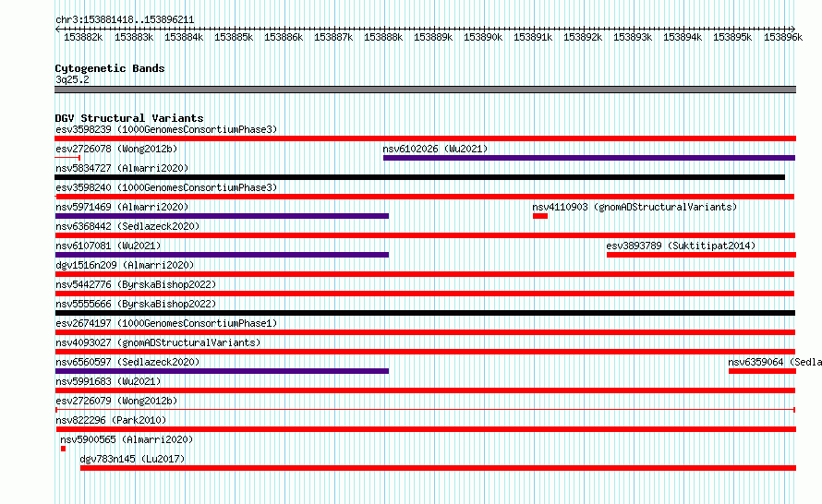Screen dimensions: 822x504
Task: Click the DGV Structural Variants track title
Action: point(129,118)
